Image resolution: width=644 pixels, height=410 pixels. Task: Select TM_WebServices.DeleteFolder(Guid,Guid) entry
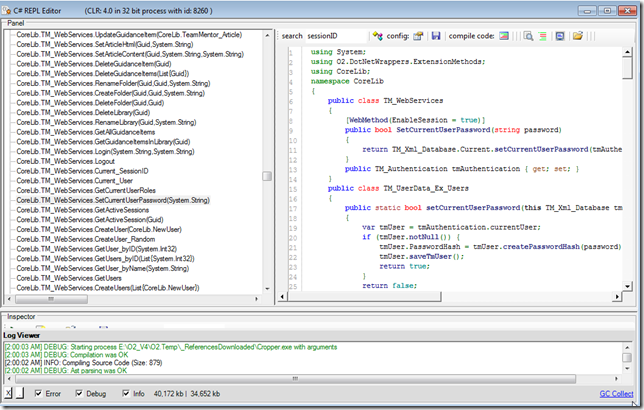point(90,103)
